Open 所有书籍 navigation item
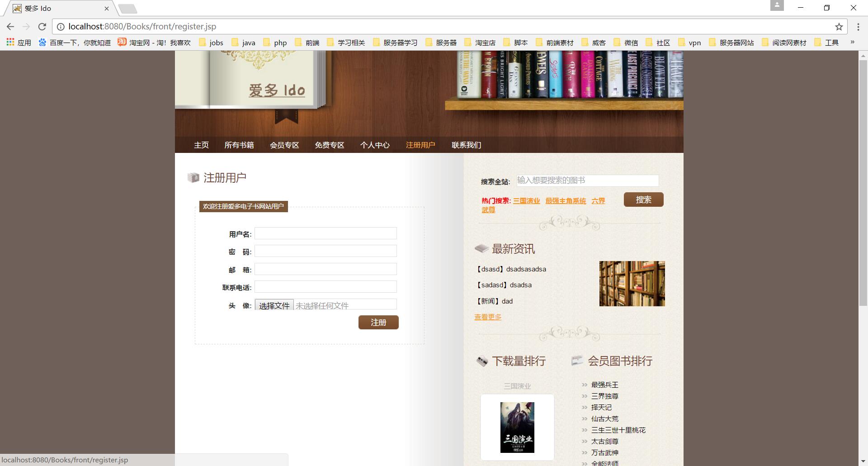The image size is (868, 466). click(239, 145)
